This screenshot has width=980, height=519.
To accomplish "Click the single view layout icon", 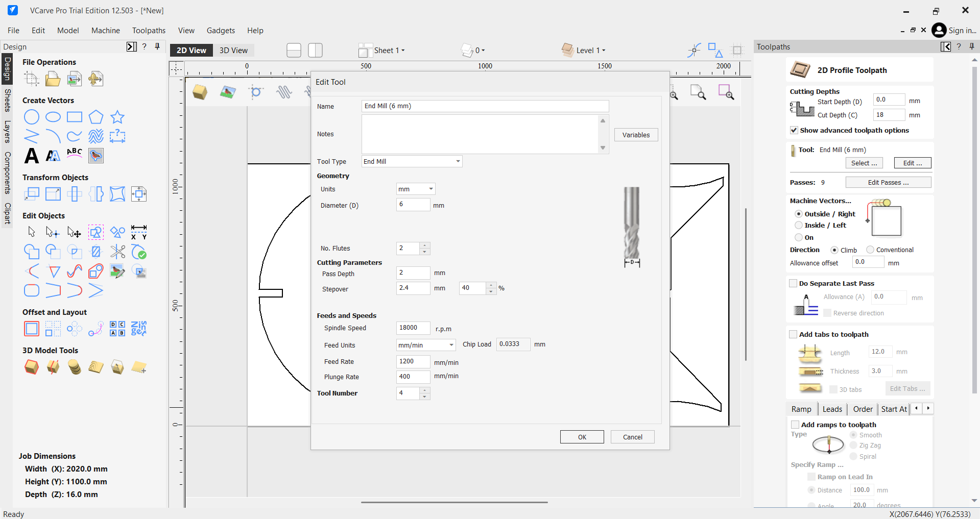I will tap(294, 50).
